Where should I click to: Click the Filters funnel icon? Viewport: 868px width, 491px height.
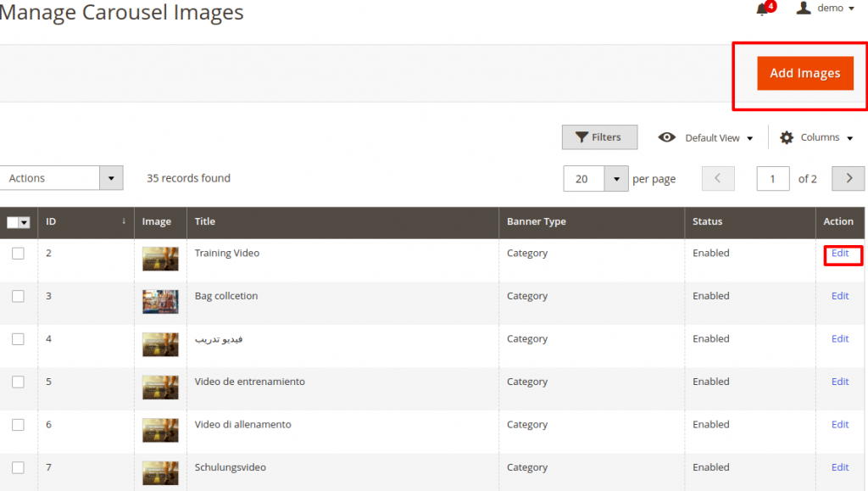(581, 137)
